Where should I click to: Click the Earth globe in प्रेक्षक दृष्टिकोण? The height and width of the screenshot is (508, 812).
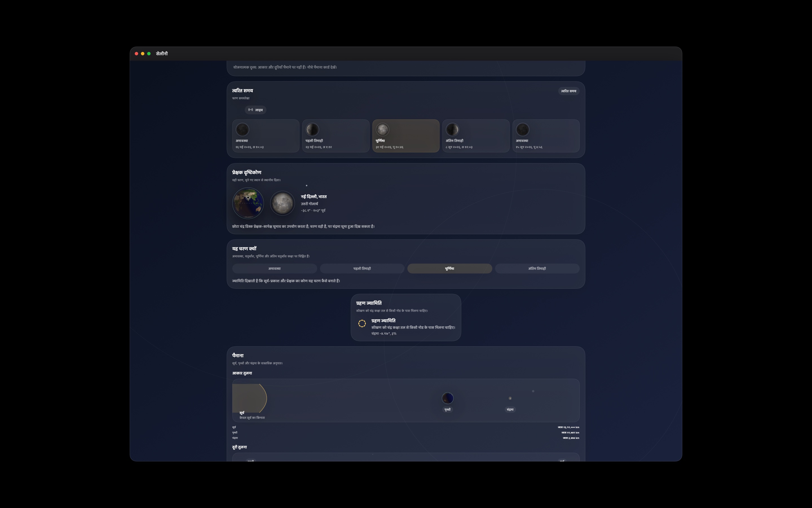click(x=248, y=203)
